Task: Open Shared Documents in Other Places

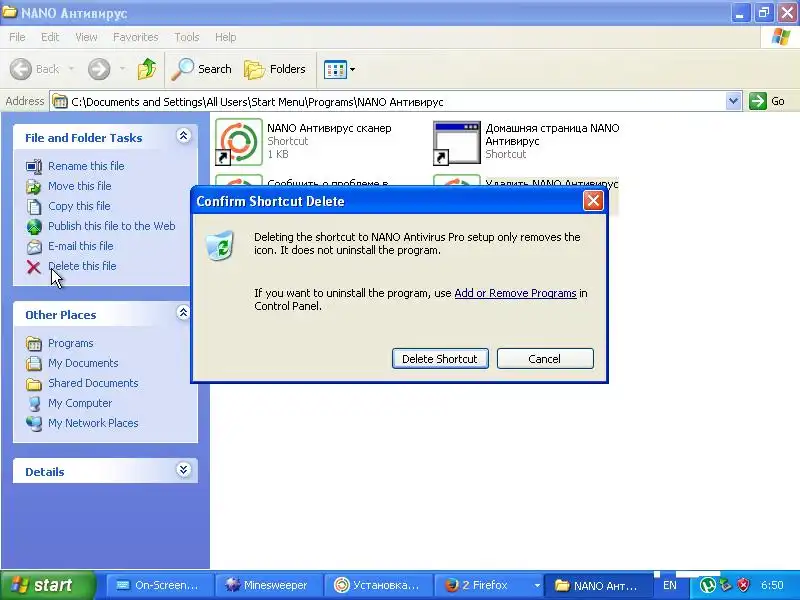Action: [x=93, y=383]
